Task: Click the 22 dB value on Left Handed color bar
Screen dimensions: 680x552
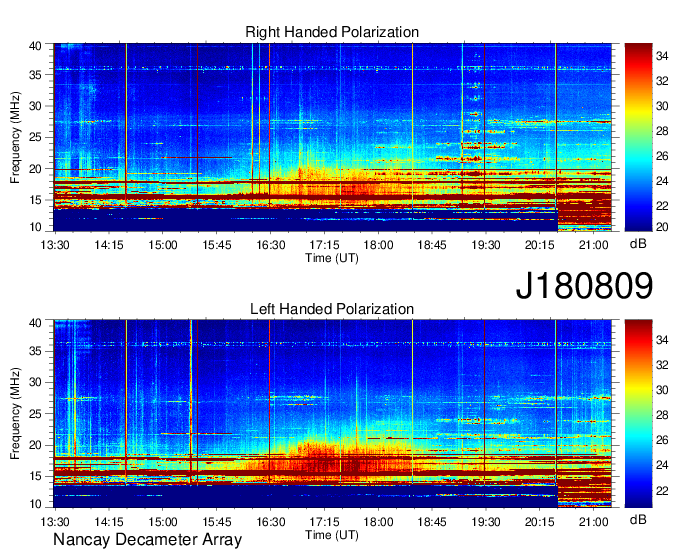Action: [x=662, y=491]
